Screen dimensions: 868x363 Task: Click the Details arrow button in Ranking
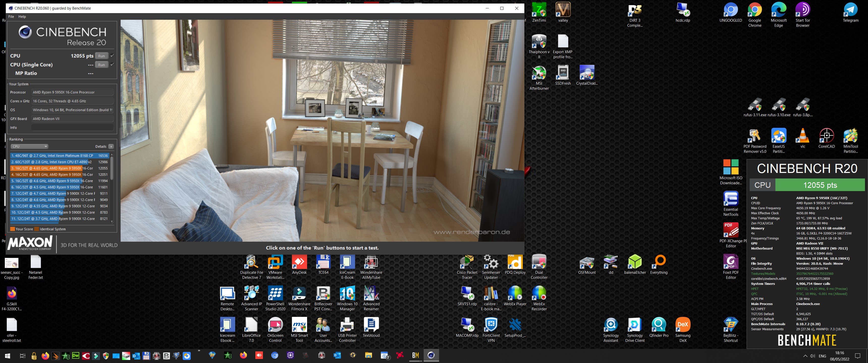111,146
